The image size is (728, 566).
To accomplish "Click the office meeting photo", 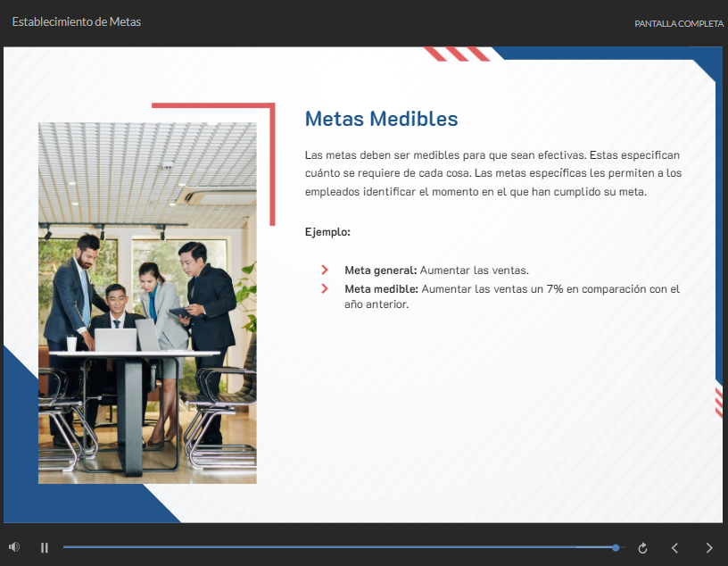I will pyautogui.click(x=147, y=303).
